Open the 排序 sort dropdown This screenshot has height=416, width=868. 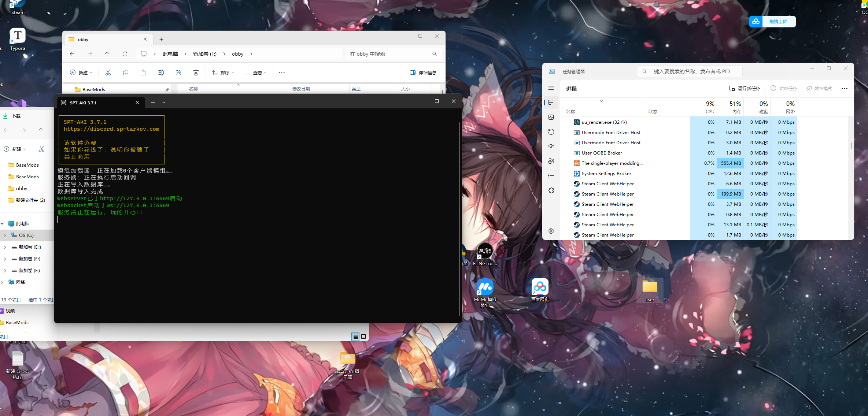(x=223, y=73)
